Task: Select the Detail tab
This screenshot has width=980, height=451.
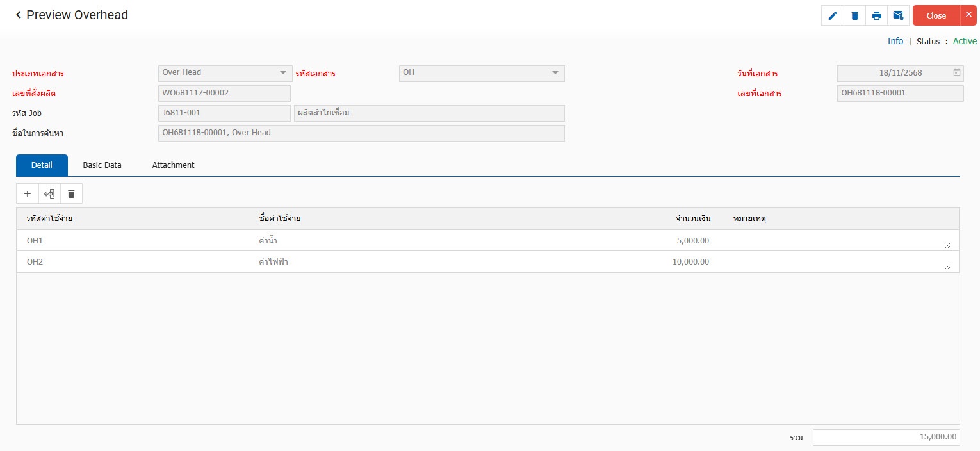Action: [42, 165]
